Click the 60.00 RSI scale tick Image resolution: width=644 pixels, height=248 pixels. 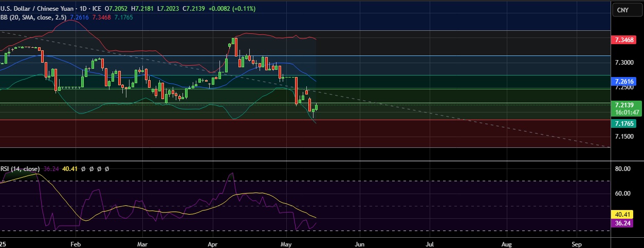pos(623,194)
